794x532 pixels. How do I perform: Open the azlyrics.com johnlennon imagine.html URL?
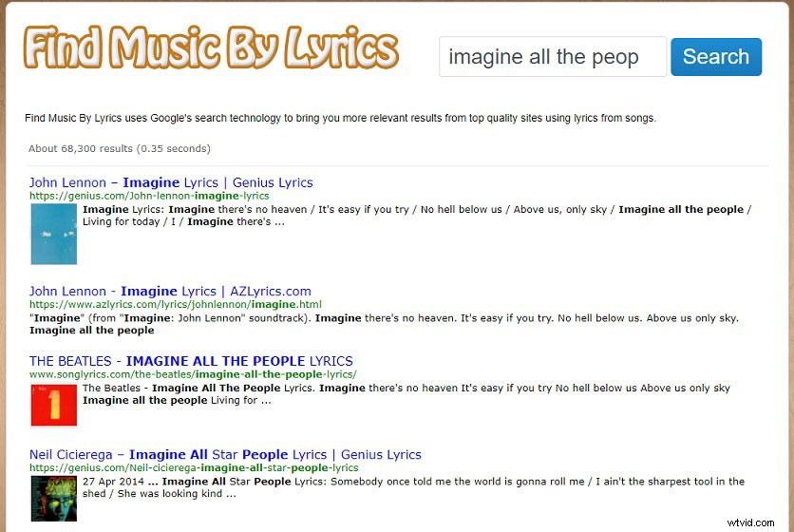[x=175, y=305]
